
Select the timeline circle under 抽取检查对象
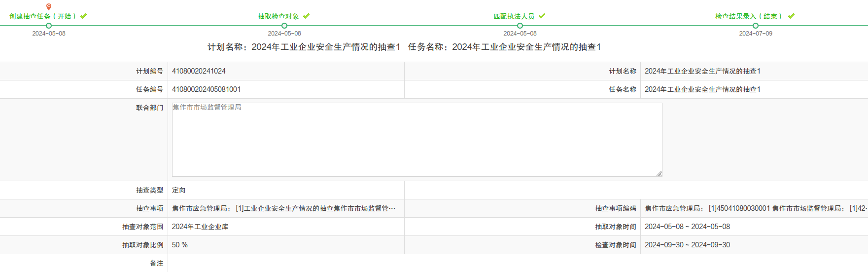pyautogui.click(x=284, y=26)
